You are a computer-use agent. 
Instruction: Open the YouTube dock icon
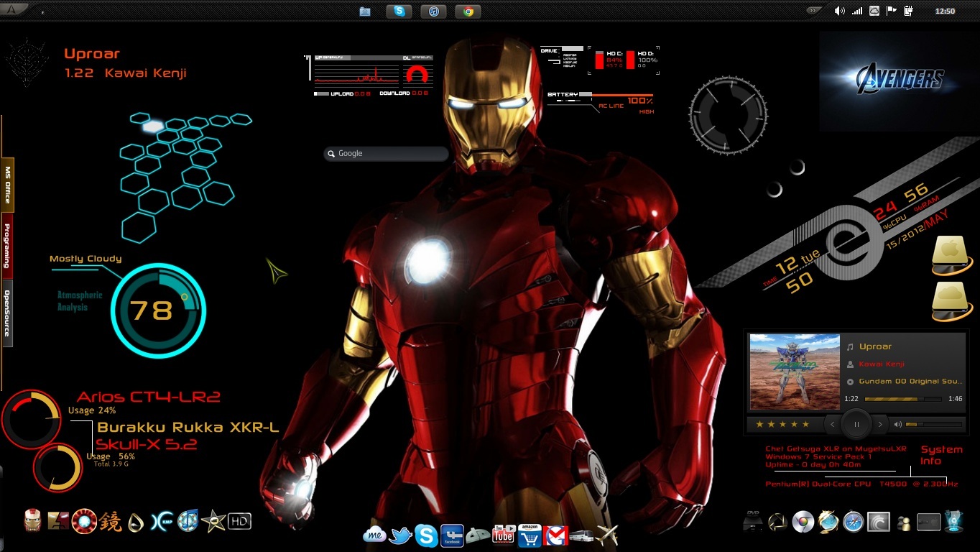[503, 535]
